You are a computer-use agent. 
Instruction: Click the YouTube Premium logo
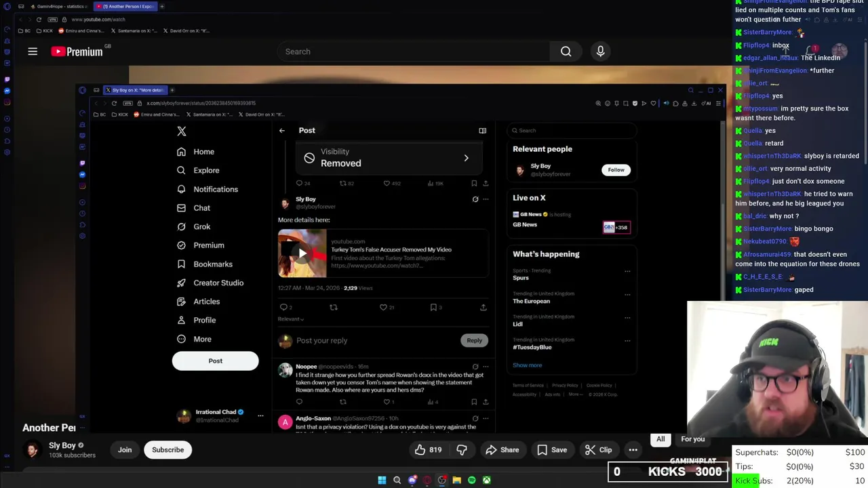pos(78,52)
